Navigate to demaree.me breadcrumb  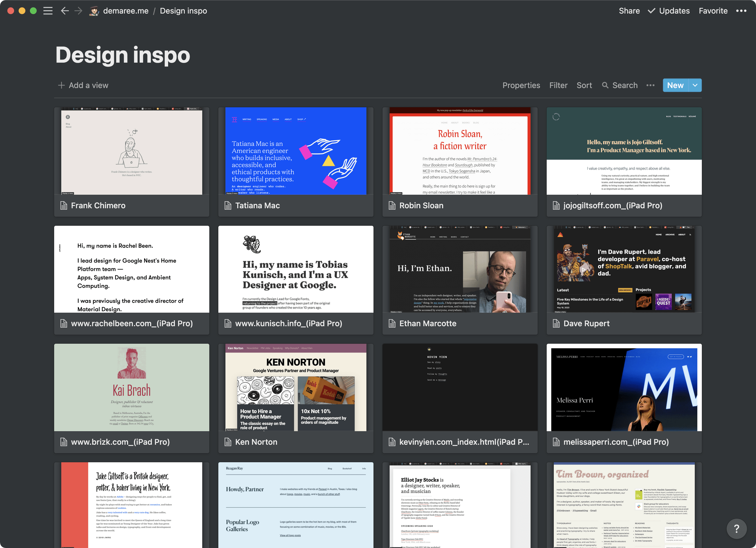[126, 11]
